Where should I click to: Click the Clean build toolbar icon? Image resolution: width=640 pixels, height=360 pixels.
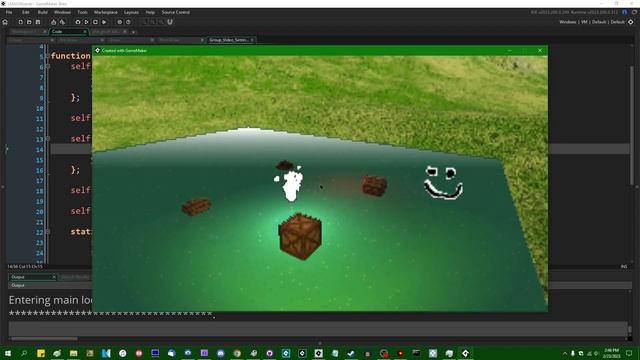62,22
